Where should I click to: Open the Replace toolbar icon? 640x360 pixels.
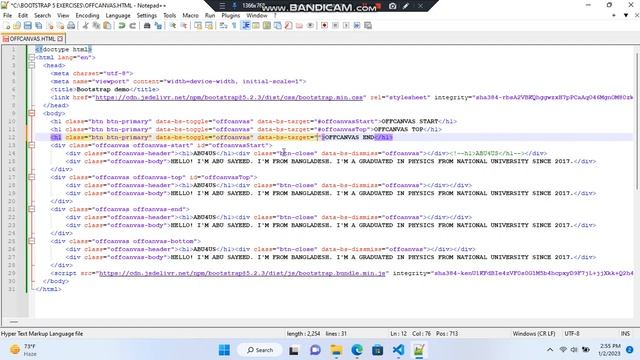coord(158,25)
